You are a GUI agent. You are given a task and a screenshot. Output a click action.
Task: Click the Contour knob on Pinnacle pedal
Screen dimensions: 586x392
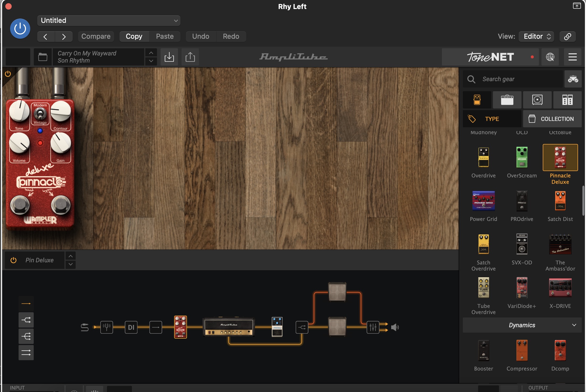[61, 111]
